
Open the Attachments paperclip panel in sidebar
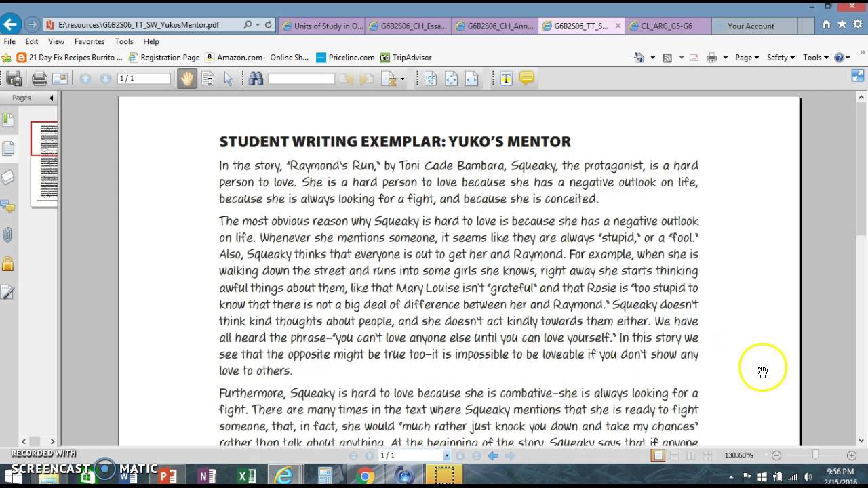(8, 235)
